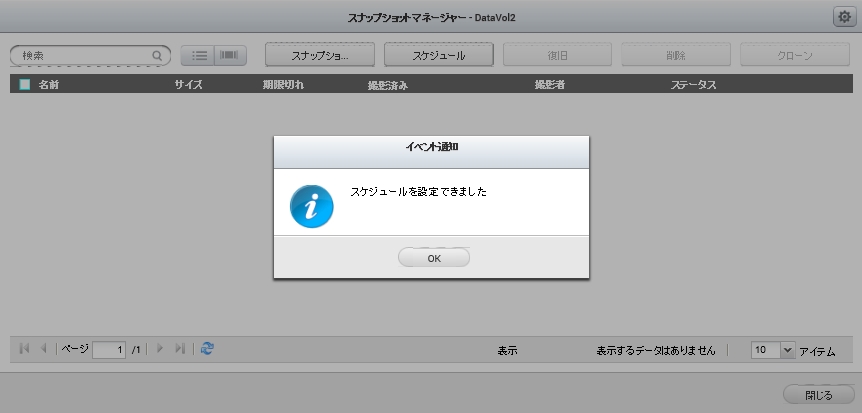The height and width of the screenshot is (413, 862).
Task: Click the 閉じる button
Action: tap(818, 395)
